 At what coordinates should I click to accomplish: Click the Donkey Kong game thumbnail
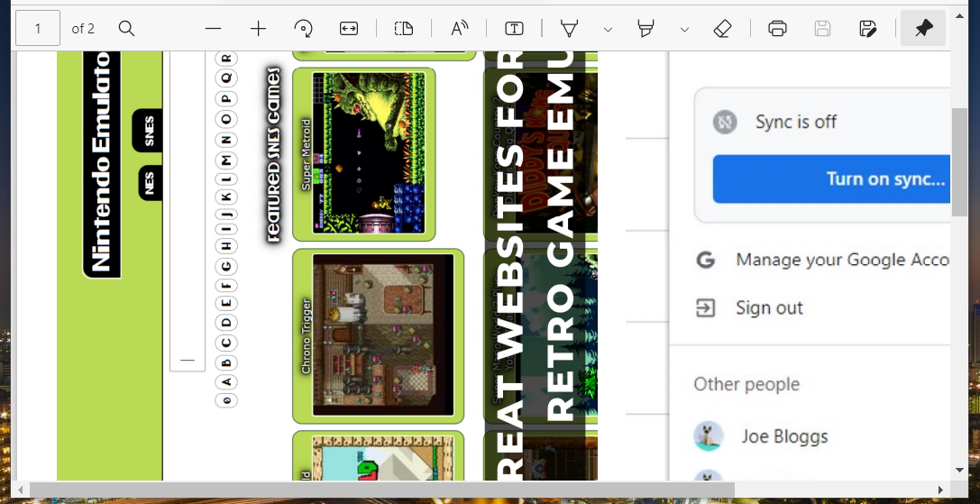[x=541, y=154]
